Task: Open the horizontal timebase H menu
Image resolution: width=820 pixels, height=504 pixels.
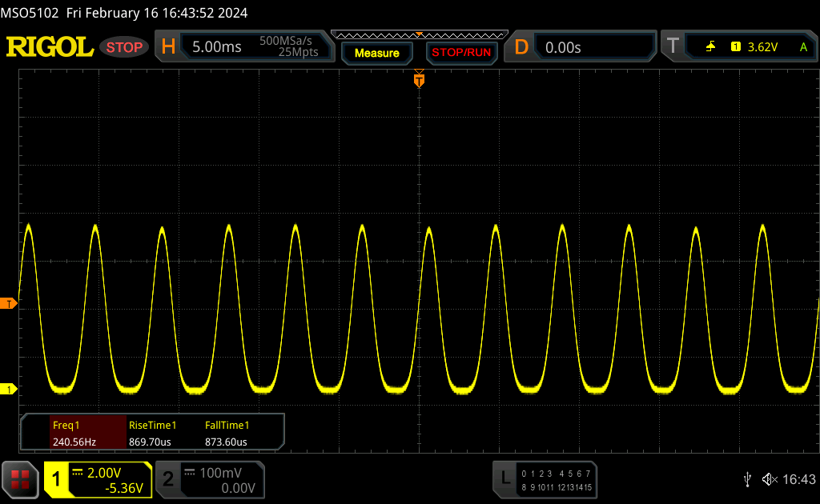Action: click(168, 46)
